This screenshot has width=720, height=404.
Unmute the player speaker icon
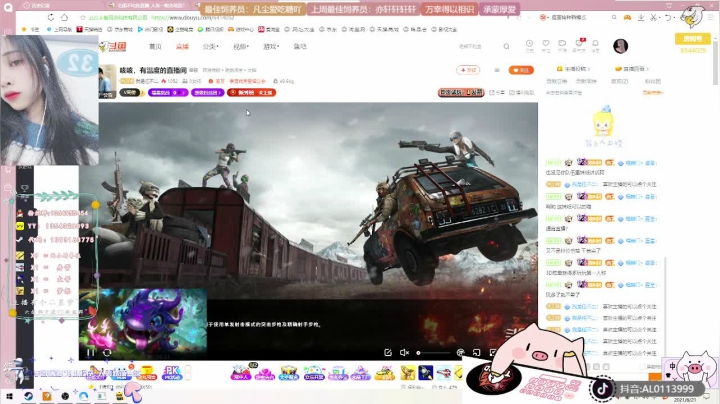tap(404, 353)
